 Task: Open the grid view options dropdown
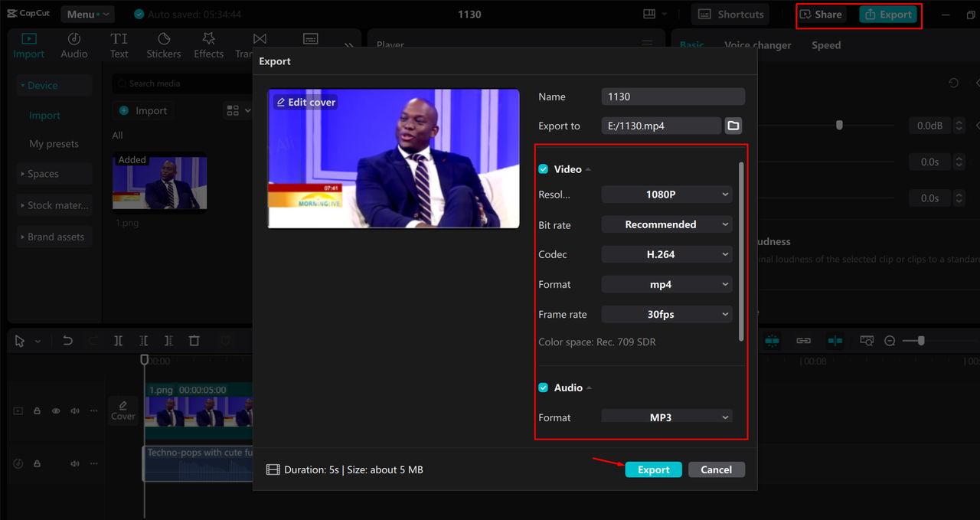238,111
